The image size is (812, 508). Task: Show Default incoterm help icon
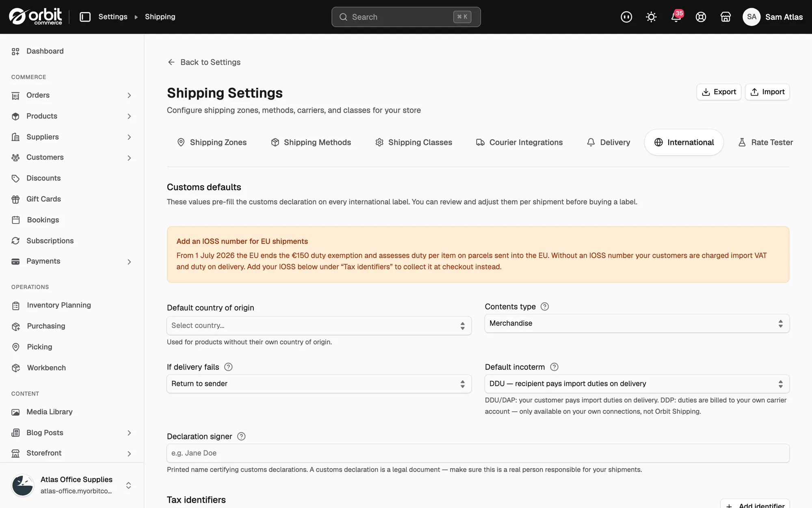click(x=554, y=367)
